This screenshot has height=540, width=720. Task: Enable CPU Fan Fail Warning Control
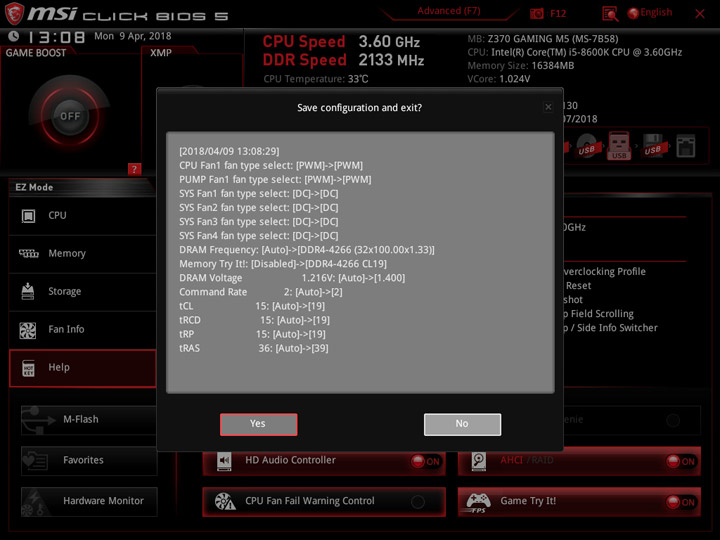pyautogui.click(x=417, y=502)
